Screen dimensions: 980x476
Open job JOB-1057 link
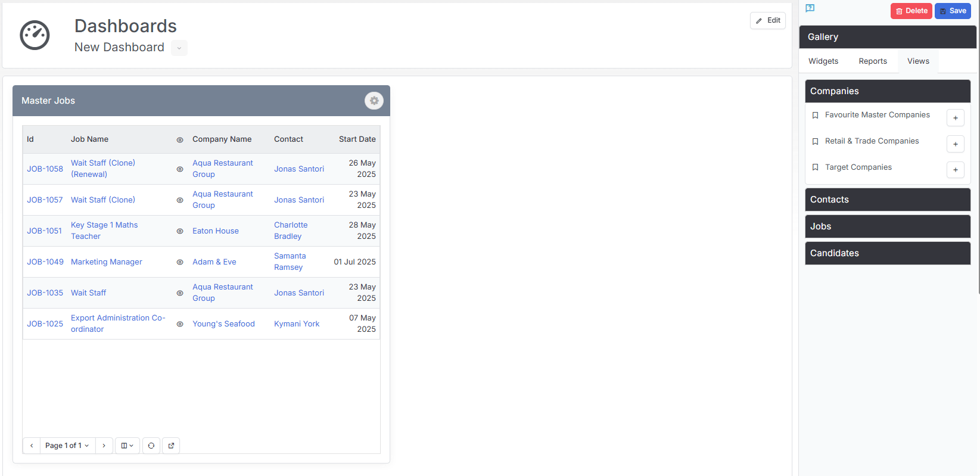coord(45,200)
